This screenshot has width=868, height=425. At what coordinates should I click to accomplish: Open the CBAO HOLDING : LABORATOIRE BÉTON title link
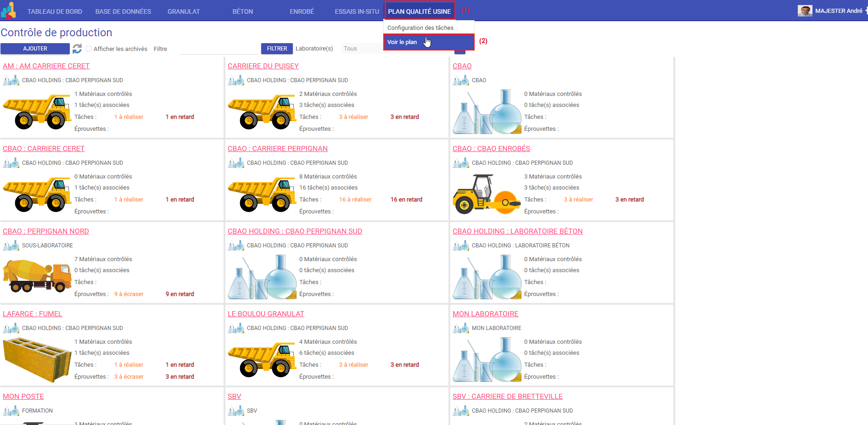[x=517, y=231]
